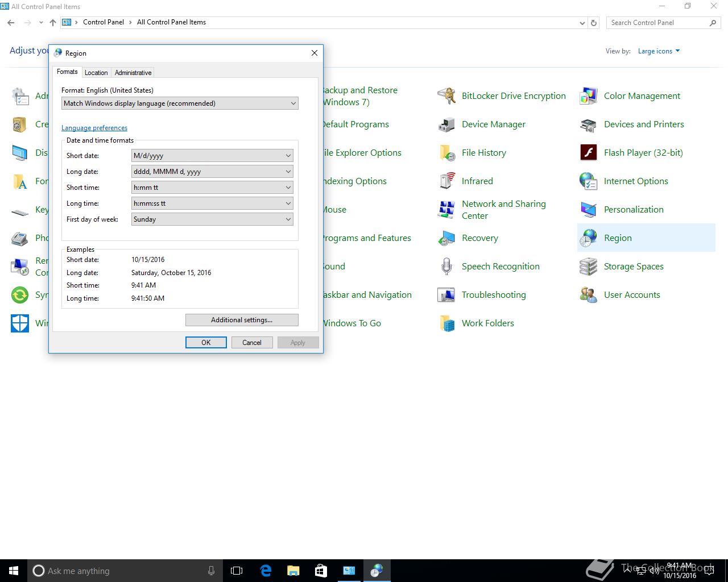Screen dimensions: 728x582
Task: Open the First day of week dropdown
Action: coord(212,219)
